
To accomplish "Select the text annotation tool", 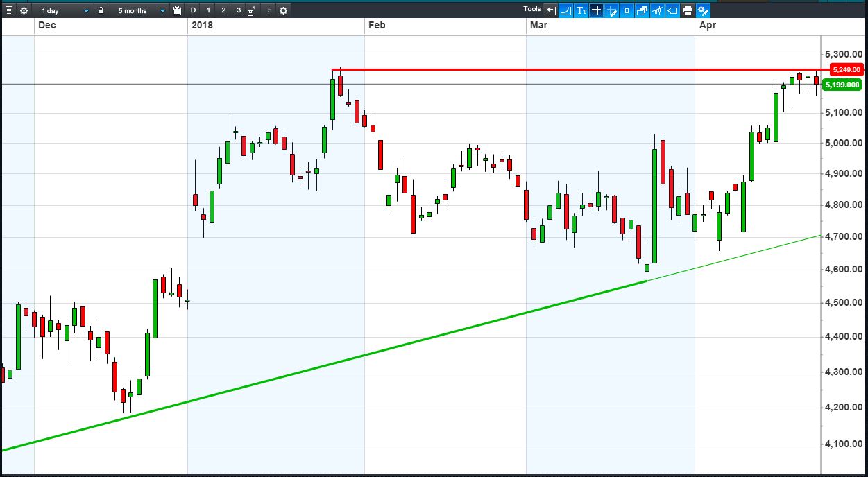I will 581,10.
